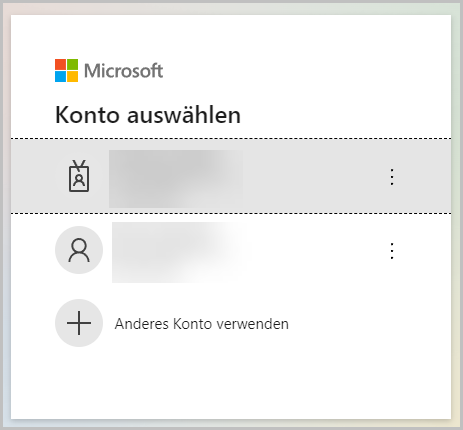Click the work badge icon on highlighted account
463x430 pixels.
(x=79, y=176)
